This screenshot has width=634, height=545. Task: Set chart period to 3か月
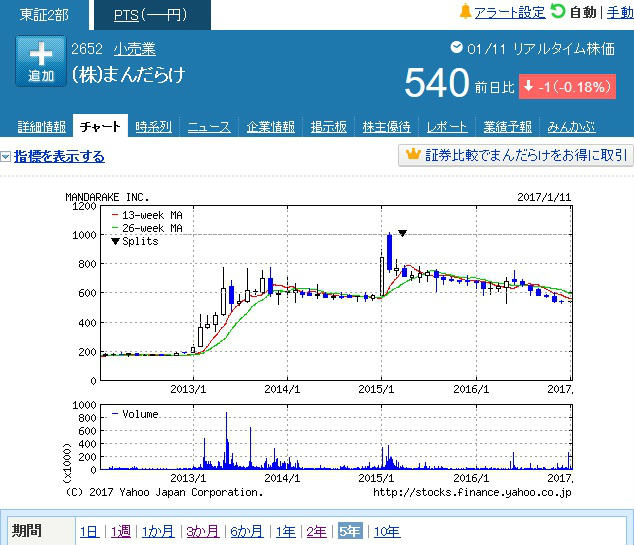203,531
